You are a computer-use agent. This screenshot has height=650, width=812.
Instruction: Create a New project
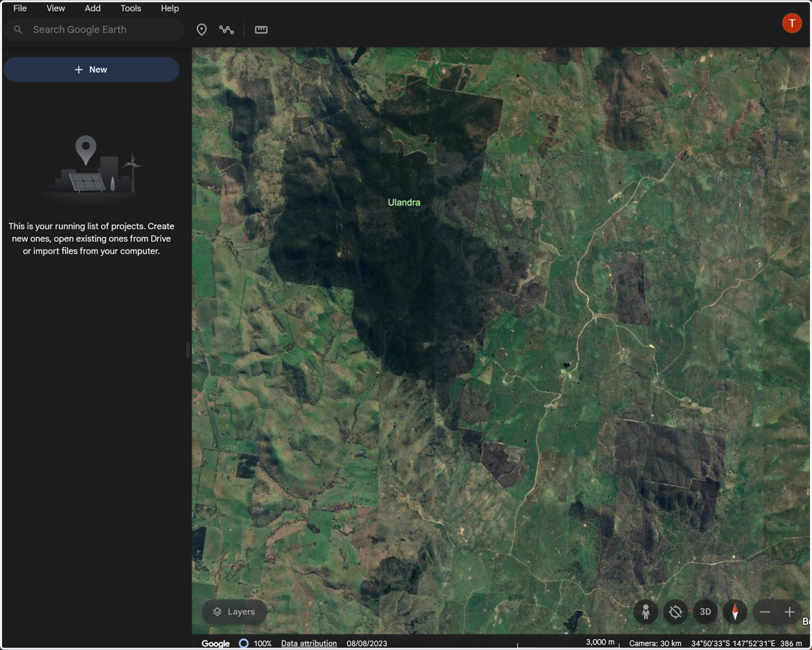pos(91,70)
